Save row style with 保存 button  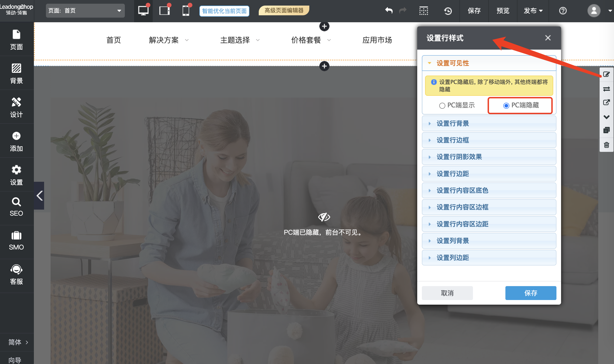click(530, 293)
